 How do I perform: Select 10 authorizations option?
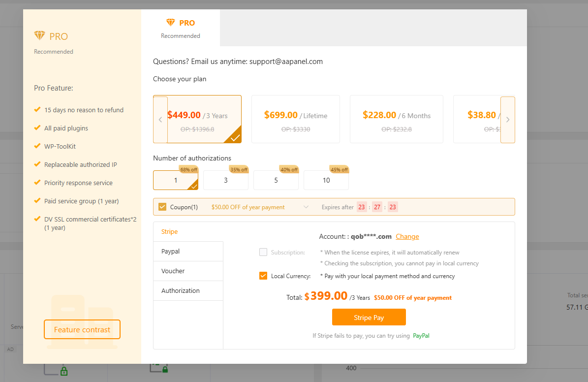point(326,180)
